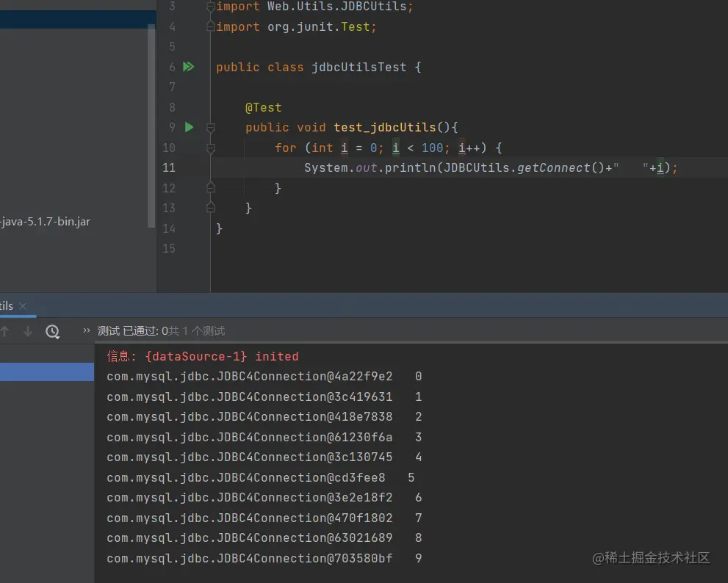728x583 pixels.
Task: Click fold end marker on line 13
Action: [210, 208]
